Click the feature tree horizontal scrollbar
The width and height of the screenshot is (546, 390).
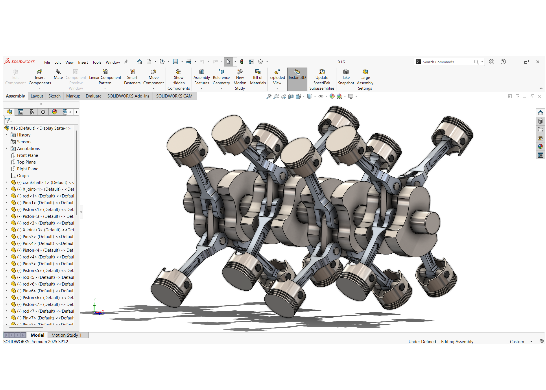pos(25,327)
